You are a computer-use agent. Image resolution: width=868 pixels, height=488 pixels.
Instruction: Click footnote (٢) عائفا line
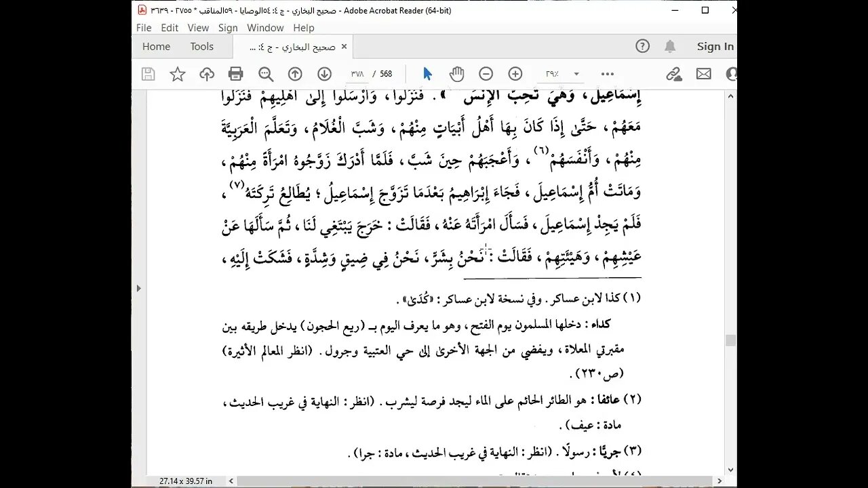(432, 399)
